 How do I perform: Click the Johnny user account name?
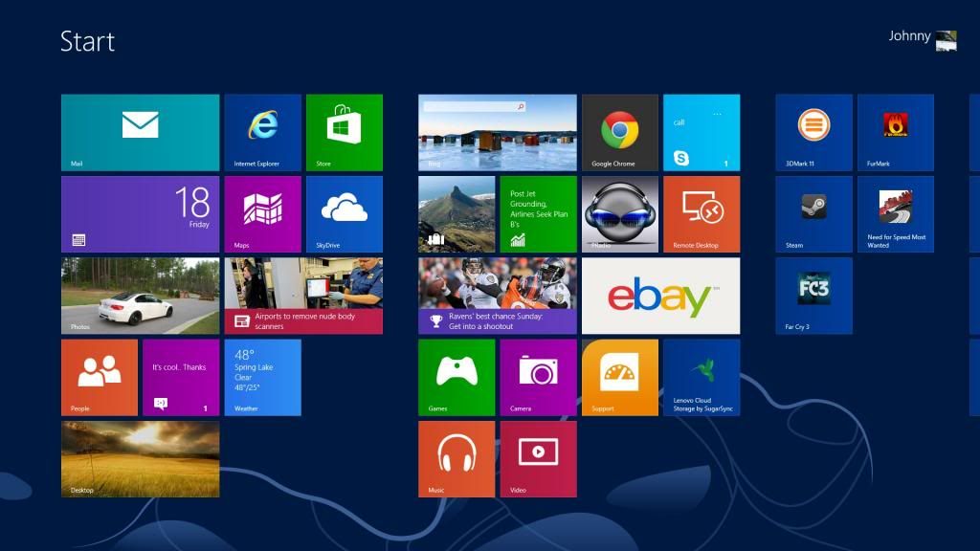pyautogui.click(x=909, y=36)
